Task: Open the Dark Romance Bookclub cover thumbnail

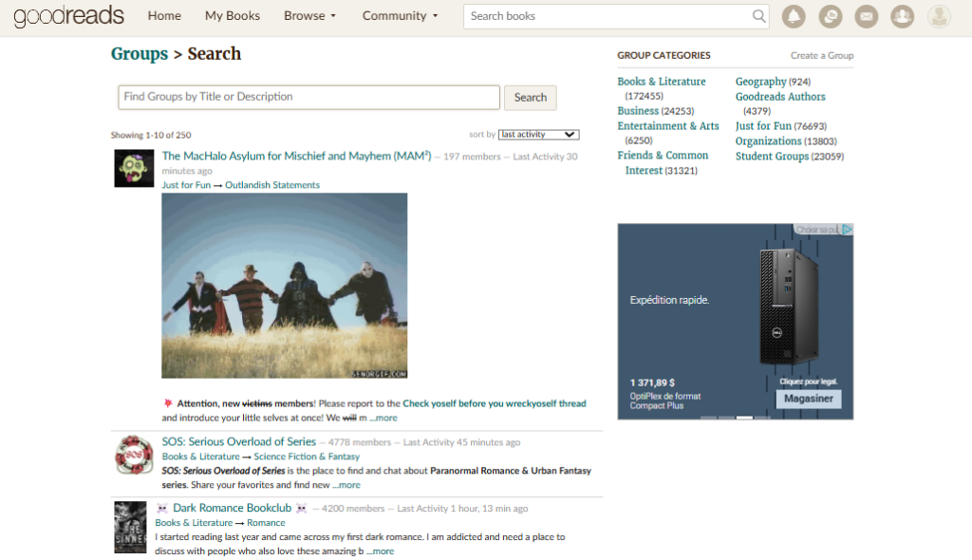Action: (x=130, y=527)
